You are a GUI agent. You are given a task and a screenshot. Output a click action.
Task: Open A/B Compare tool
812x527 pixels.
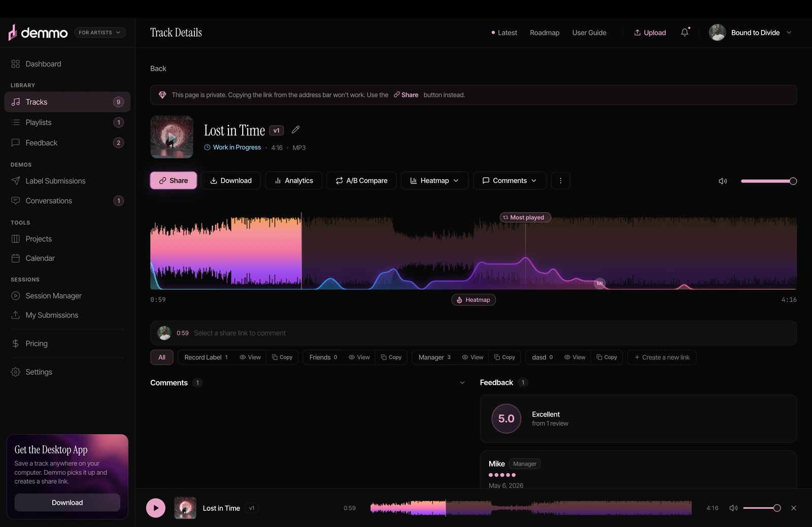click(x=361, y=181)
